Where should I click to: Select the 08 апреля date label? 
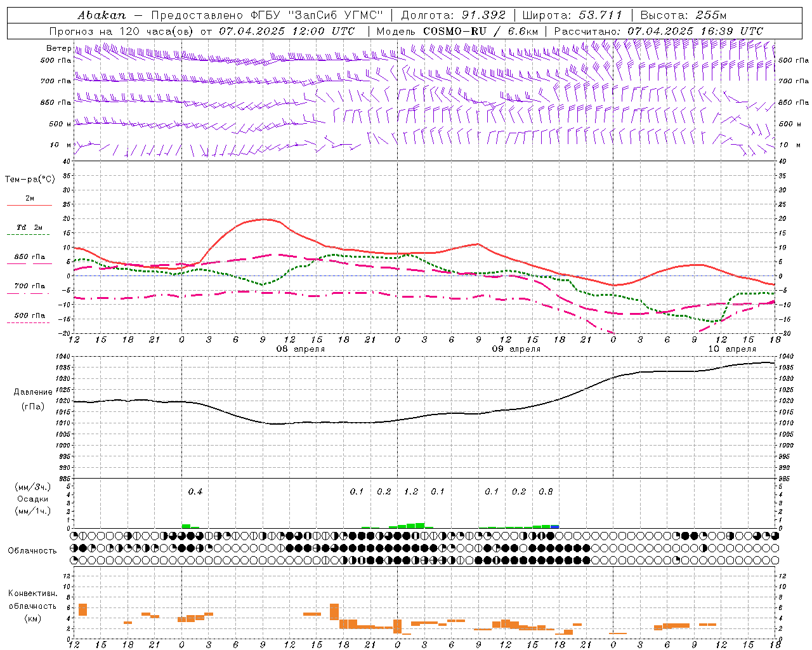point(301,349)
